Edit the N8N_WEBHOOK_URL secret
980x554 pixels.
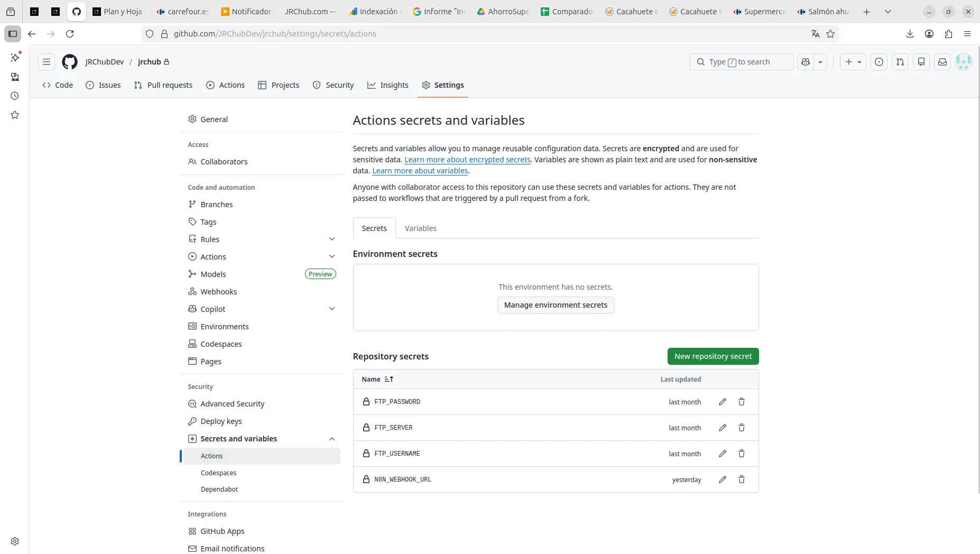(723, 479)
